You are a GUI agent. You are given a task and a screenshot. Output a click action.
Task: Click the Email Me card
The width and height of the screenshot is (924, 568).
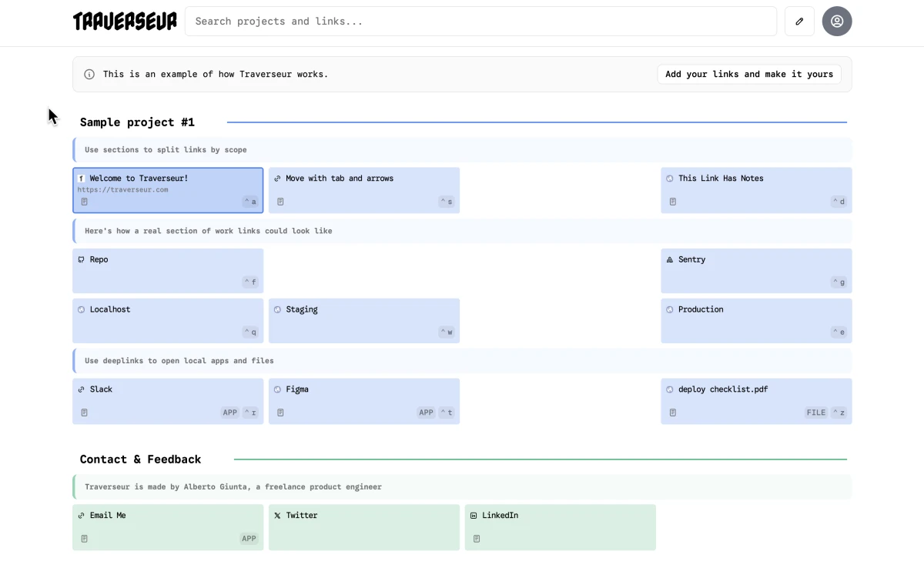point(168,527)
